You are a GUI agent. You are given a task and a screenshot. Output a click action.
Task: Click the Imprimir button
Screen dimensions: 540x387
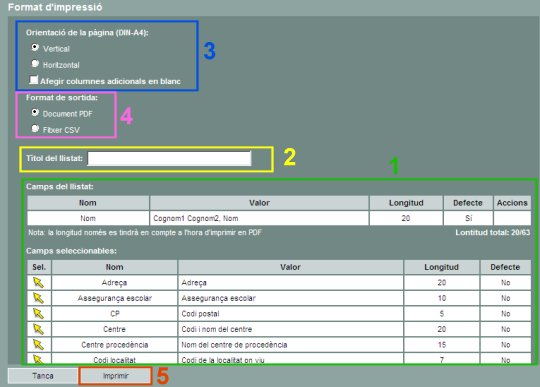[115, 376]
